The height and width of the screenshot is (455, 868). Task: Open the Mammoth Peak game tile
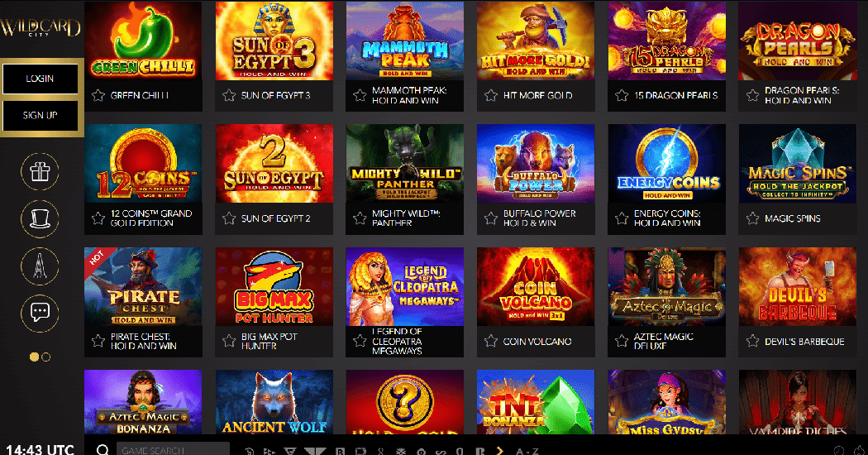(405, 41)
